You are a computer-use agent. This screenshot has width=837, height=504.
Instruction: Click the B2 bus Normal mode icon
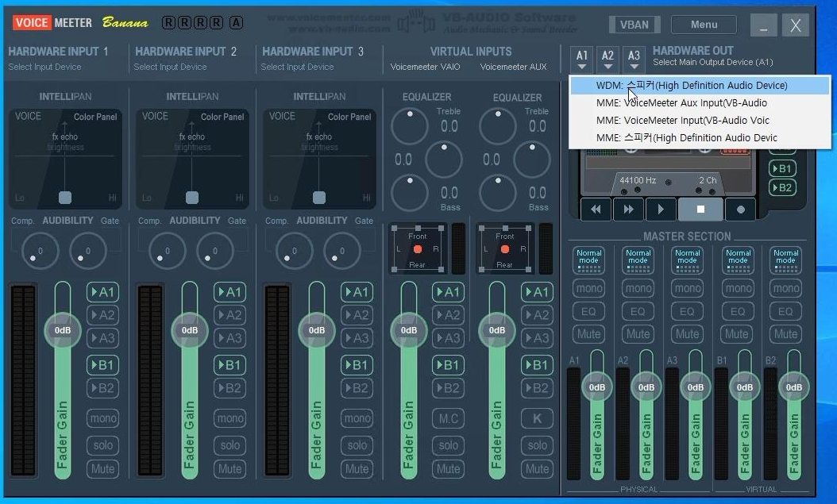(785, 260)
